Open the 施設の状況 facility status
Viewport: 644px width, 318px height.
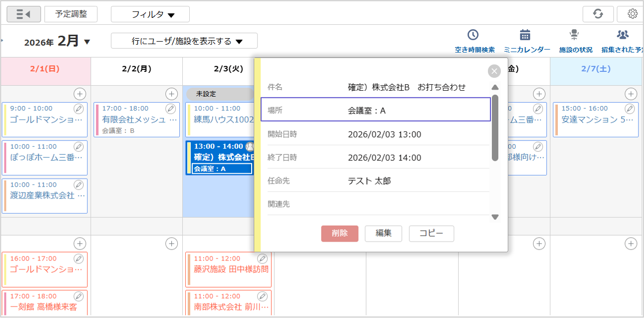[575, 41]
